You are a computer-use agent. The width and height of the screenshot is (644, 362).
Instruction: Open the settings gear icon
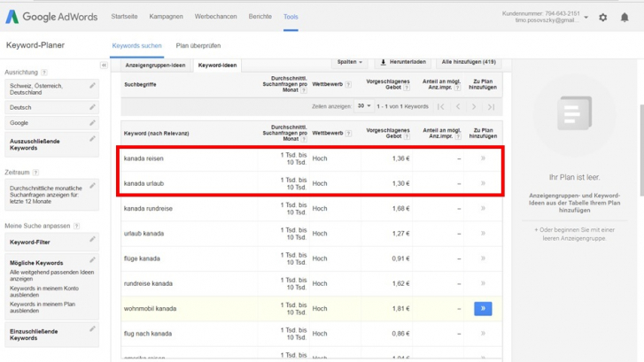click(x=602, y=17)
